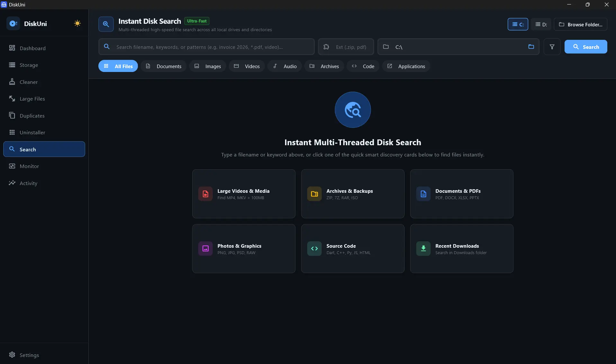The height and width of the screenshot is (364, 616).
Task: Open Photos & Graphics card
Action: [x=244, y=249]
